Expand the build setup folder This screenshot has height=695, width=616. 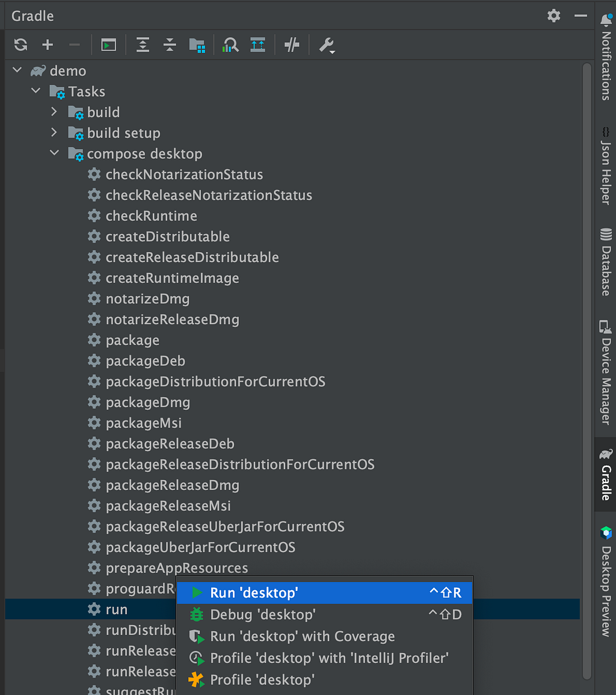pos(54,132)
